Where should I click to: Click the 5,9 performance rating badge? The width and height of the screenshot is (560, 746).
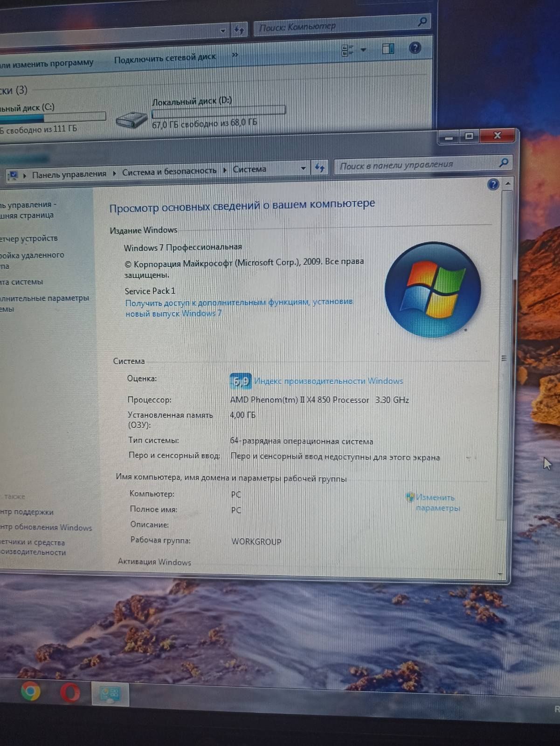point(241,382)
